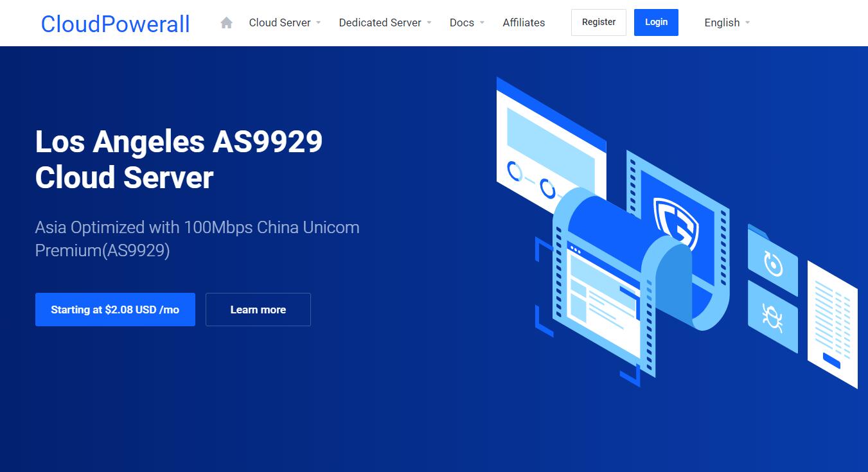Open the CloudPowerall logo link
Viewport: 868px width, 472px height.
pos(116,24)
